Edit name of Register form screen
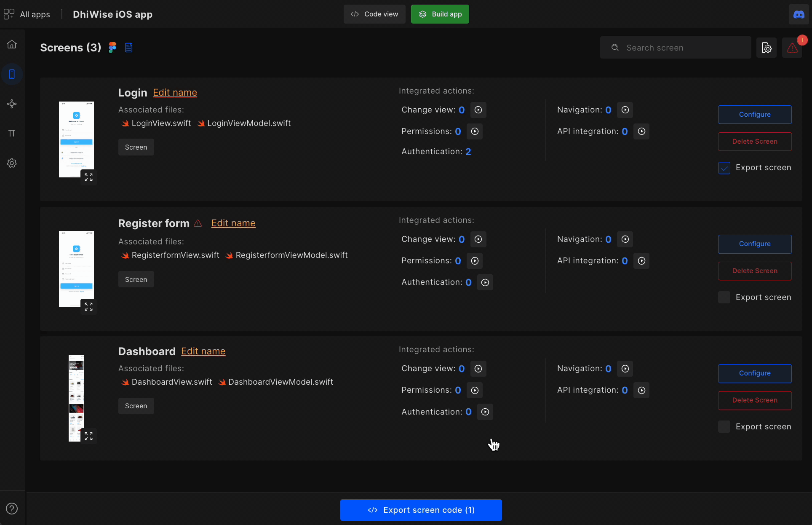This screenshot has height=525, width=812. click(233, 223)
